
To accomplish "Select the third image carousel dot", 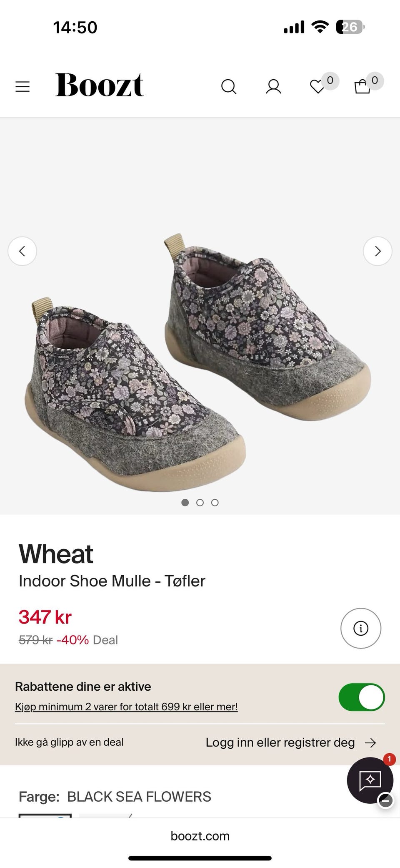I will (x=215, y=503).
